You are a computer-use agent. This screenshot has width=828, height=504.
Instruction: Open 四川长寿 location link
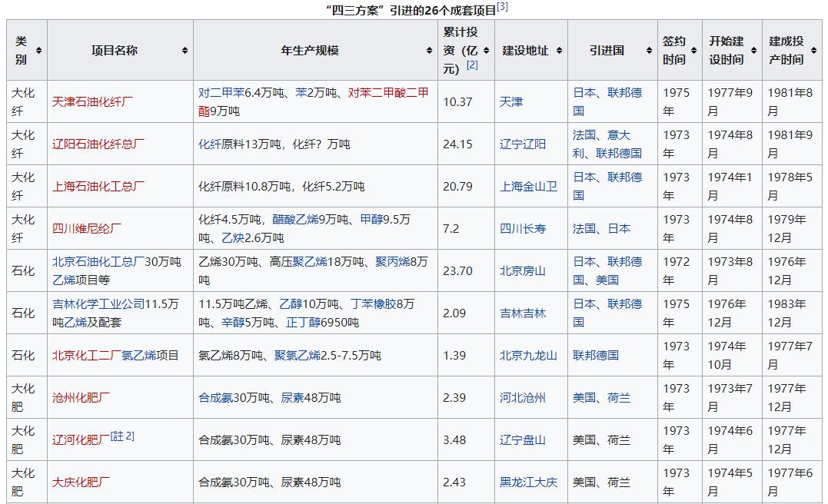pos(523,228)
